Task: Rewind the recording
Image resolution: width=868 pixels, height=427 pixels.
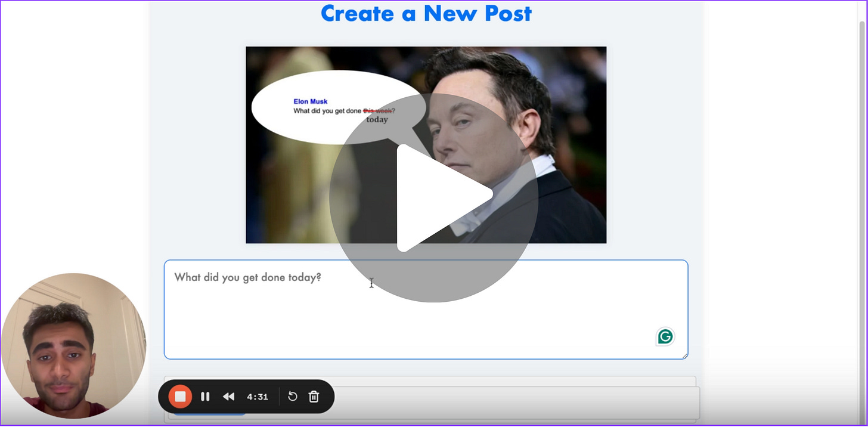Action: [229, 397]
